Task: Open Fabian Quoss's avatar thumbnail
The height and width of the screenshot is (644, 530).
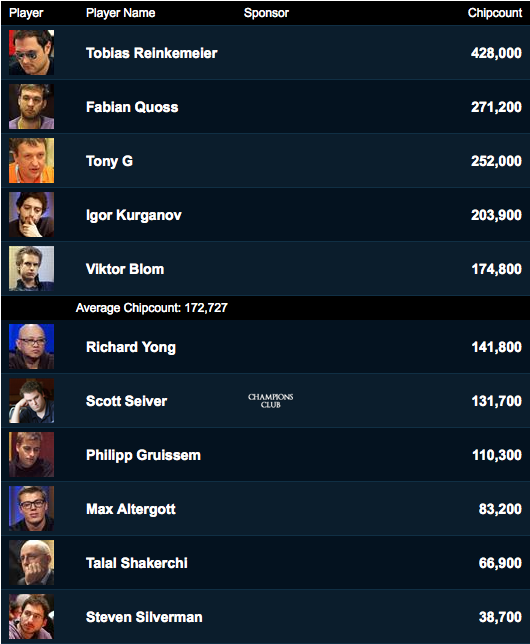Action: (31, 107)
